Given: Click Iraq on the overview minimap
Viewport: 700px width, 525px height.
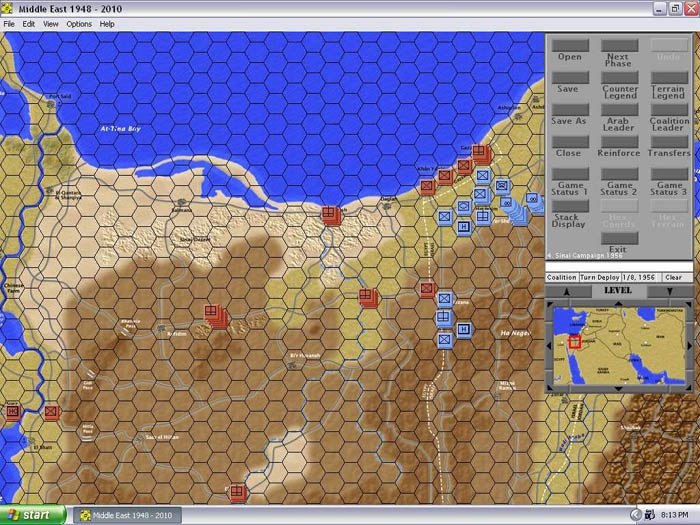Looking at the screenshot, I should (x=617, y=344).
